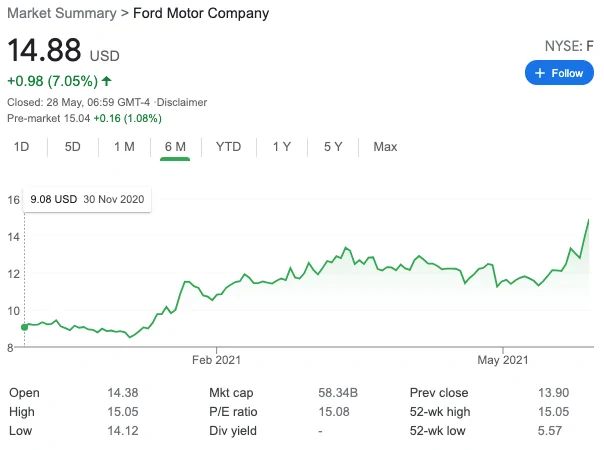Viewport: 604px width, 450px height.
Task: Switch to the 1D time range tab
Action: [x=22, y=147]
